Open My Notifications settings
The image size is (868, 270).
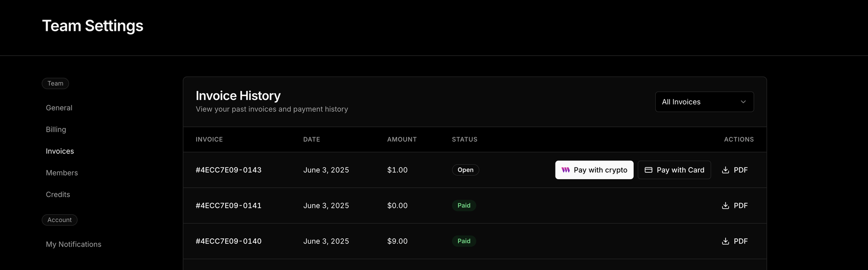tap(74, 244)
